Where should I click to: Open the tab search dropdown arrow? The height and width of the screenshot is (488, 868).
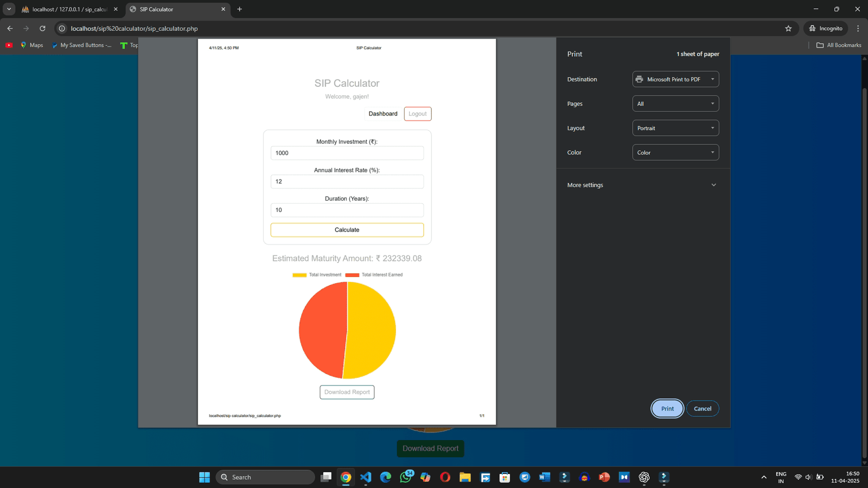coord(9,9)
